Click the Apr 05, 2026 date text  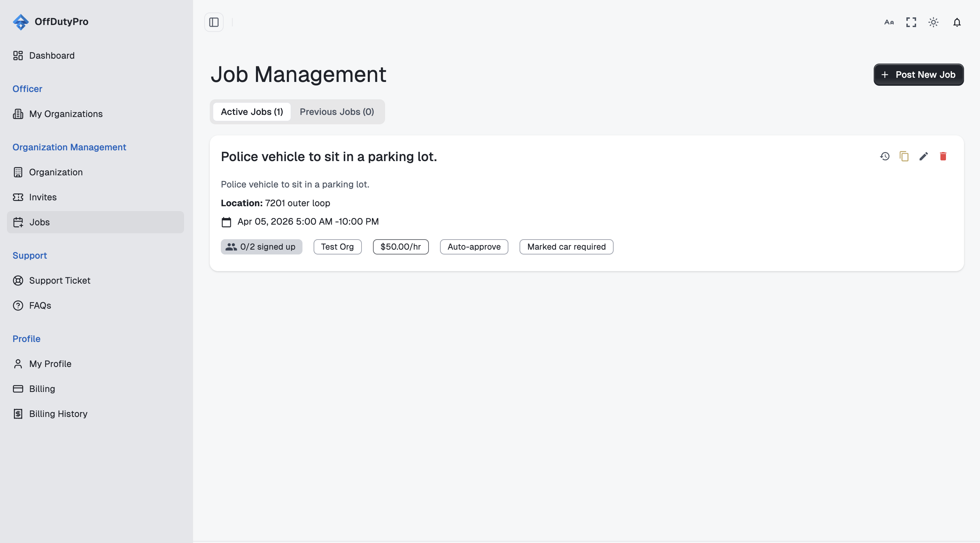308,222
